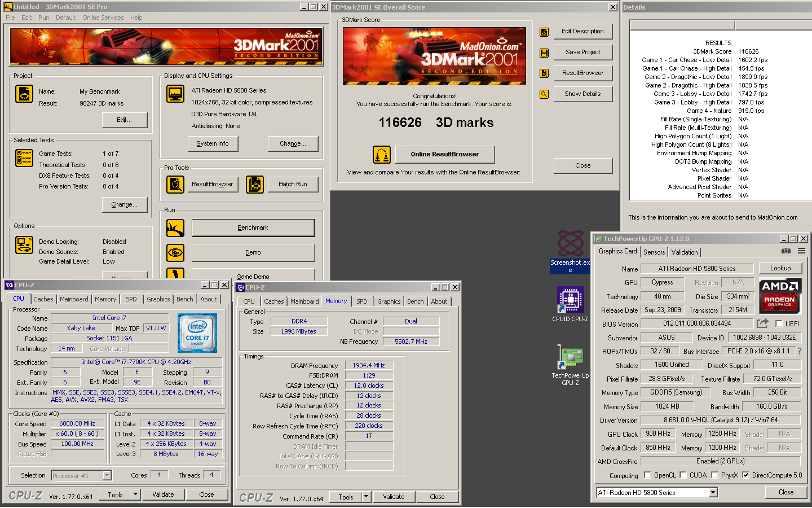Click Close button in GPU-Z window

pos(786,492)
